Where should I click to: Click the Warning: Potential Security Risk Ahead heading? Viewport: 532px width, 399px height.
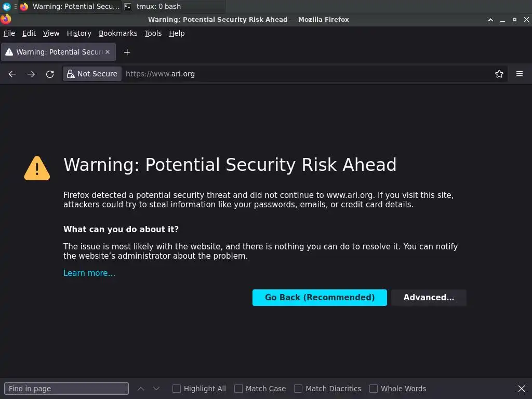pyautogui.click(x=230, y=165)
